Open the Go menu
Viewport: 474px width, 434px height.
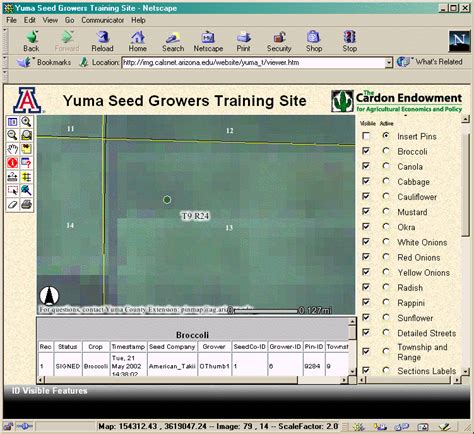[69, 20]
